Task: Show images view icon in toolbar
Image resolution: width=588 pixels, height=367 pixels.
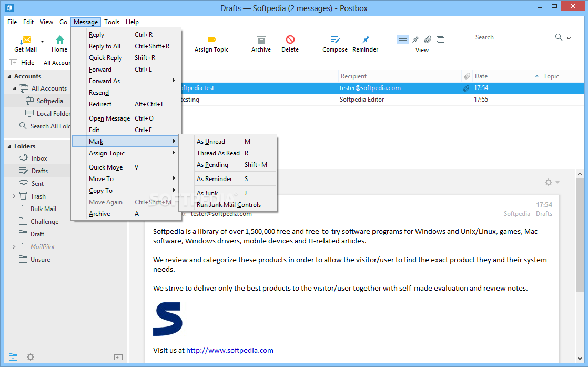Action: [x=441, y=39]
